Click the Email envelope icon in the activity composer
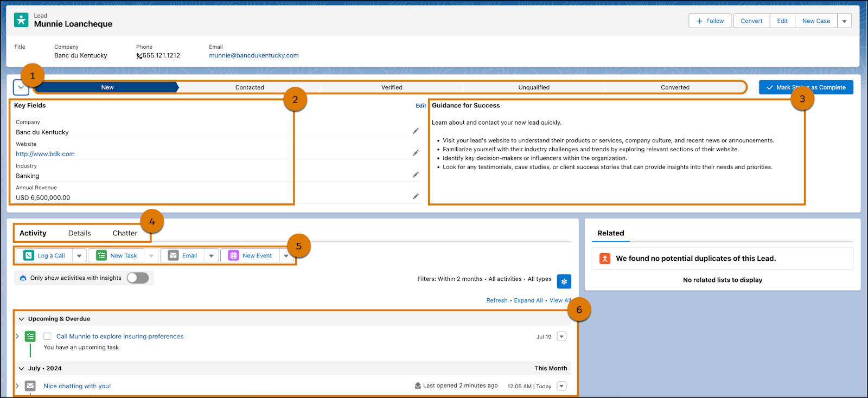 (x=173, y=255)
